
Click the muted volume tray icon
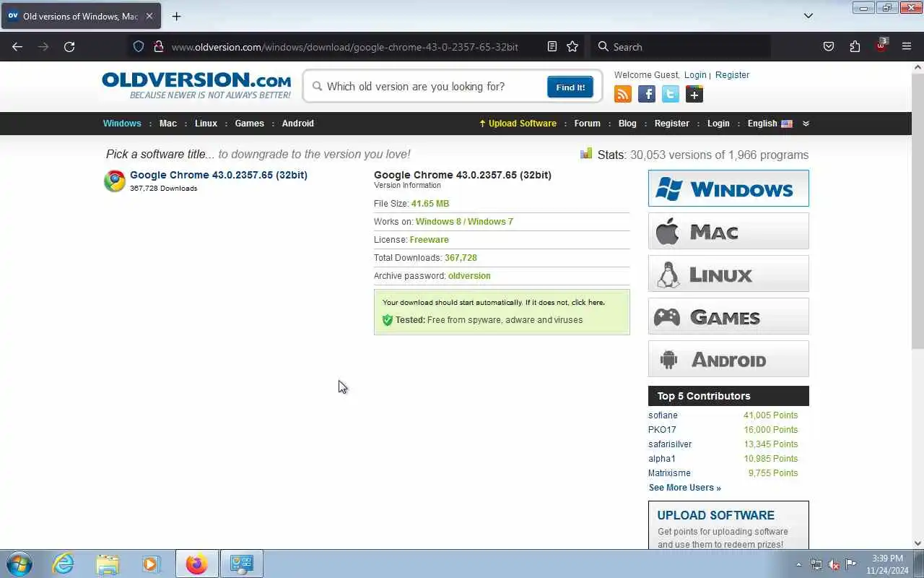point(834,564)
